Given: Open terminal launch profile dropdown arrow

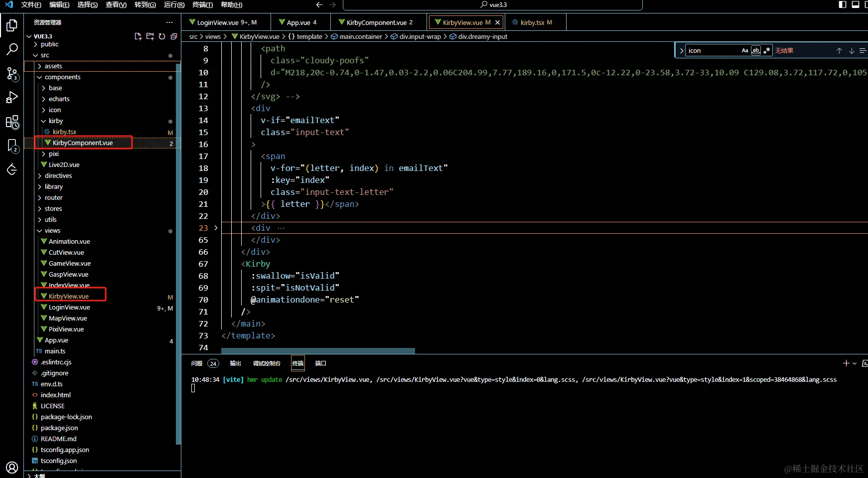Looking at the screenshot, I should (855, 363).
